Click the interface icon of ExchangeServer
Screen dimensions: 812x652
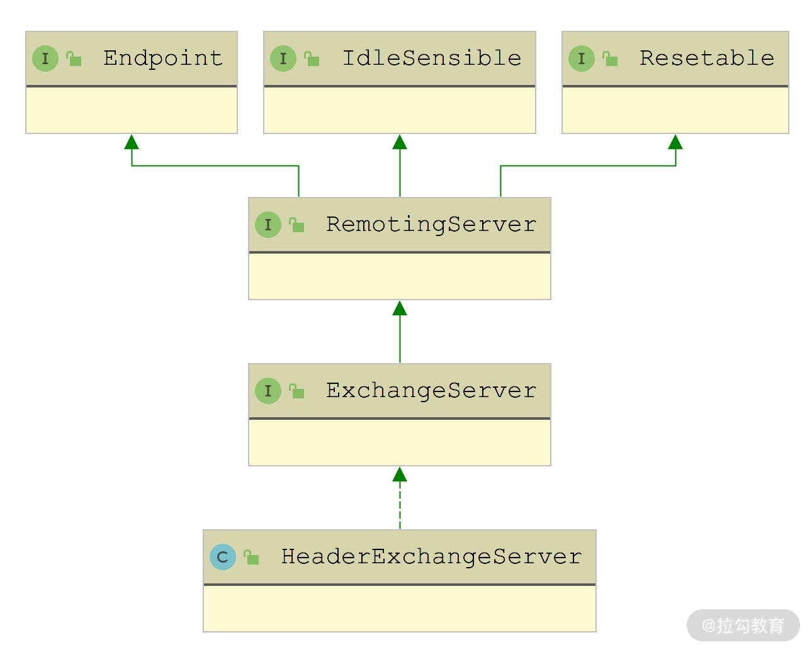click(x=268, y=391)
